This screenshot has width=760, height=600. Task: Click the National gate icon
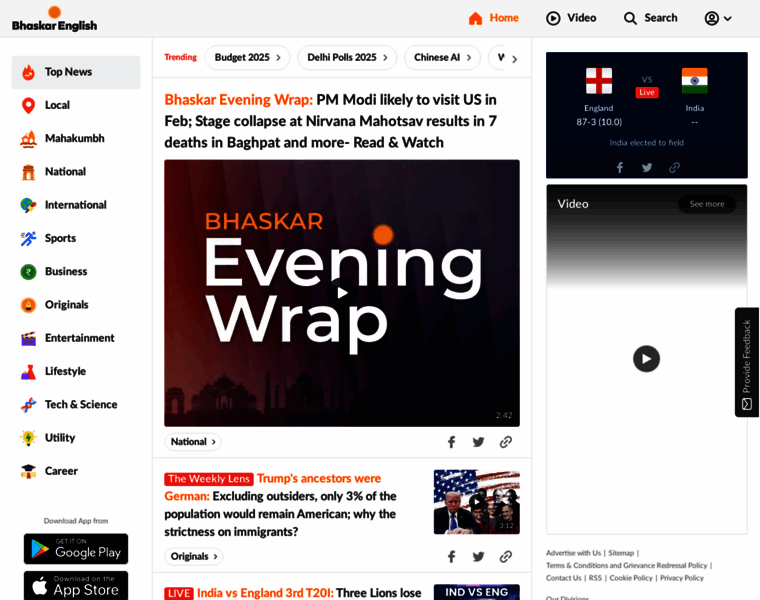(x=29, y=172)
